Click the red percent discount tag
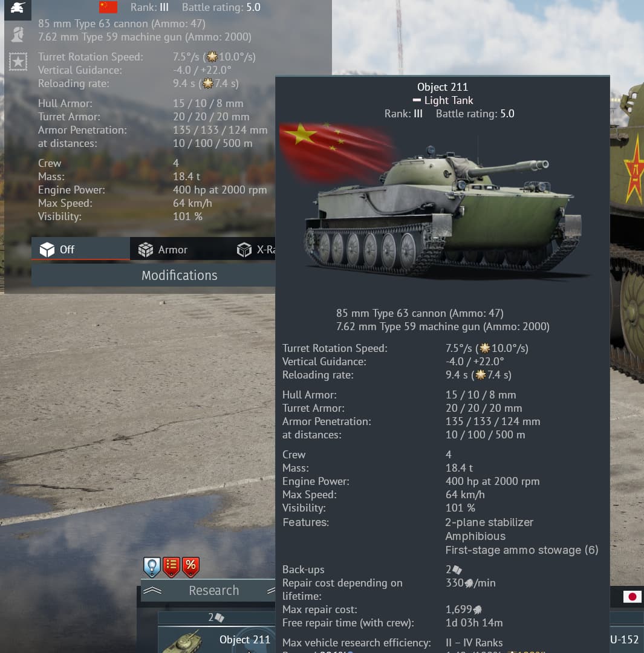The image size is (644, 653). [x=191, y=567]
